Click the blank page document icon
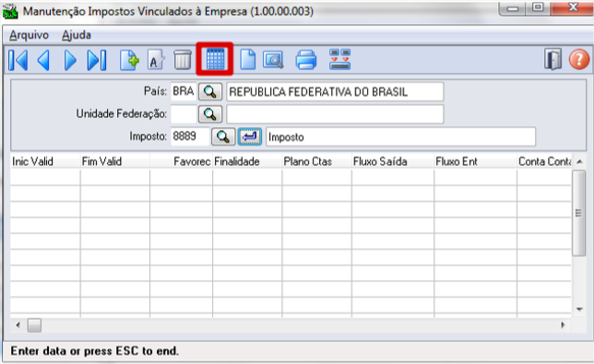Screen dimensions: 594x364 [247, 60]
